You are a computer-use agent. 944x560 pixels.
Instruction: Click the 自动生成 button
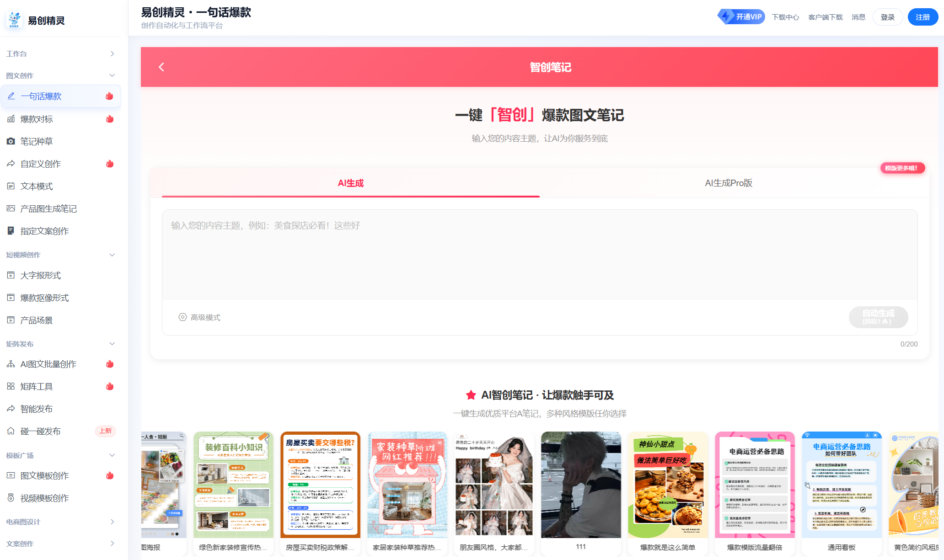coord(878,317)
